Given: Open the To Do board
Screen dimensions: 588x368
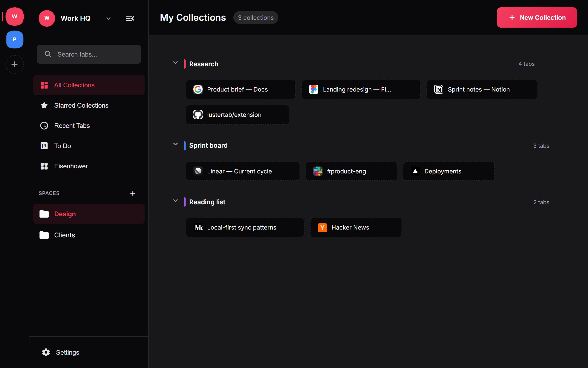Looking at the screenshot, I should coord(89,146).
